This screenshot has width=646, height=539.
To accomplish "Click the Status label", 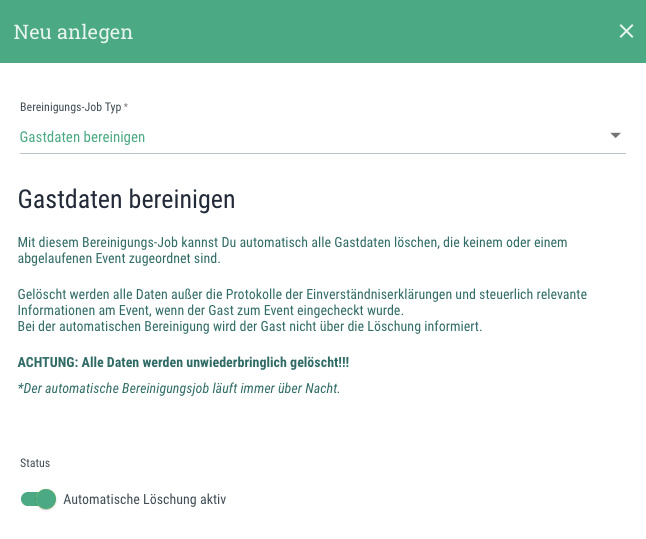I will (x=35, y=463).
